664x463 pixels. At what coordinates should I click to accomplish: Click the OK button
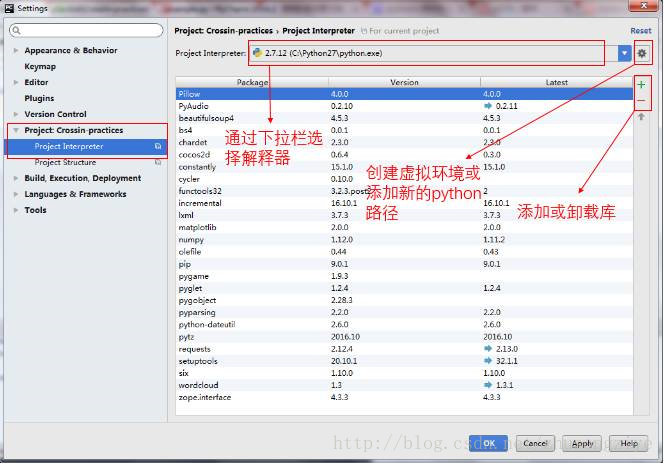[488, 443]
